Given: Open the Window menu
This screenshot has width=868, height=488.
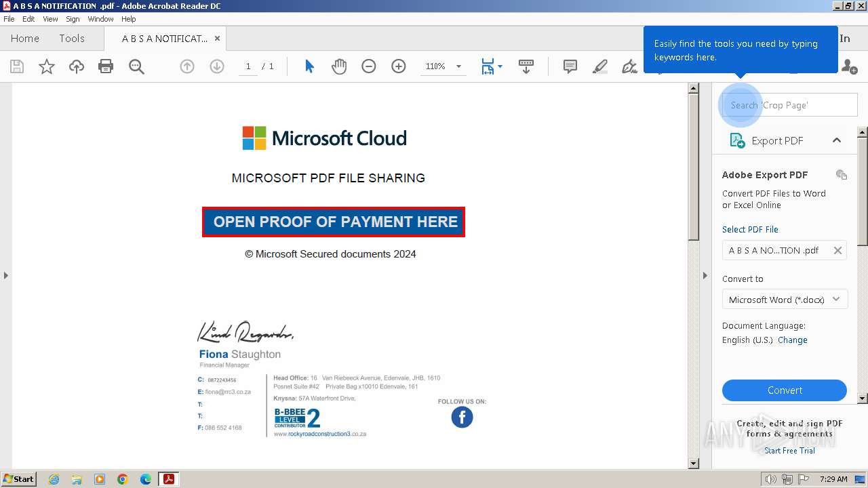Looking at the screenshot, I should coord(100,19).
